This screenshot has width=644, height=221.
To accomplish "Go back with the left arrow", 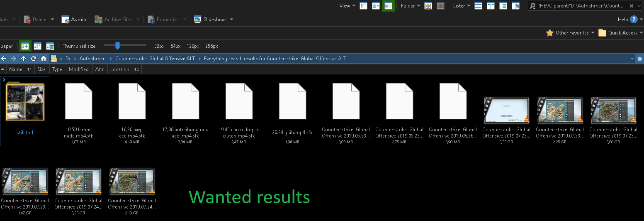I will coord(4,59).
